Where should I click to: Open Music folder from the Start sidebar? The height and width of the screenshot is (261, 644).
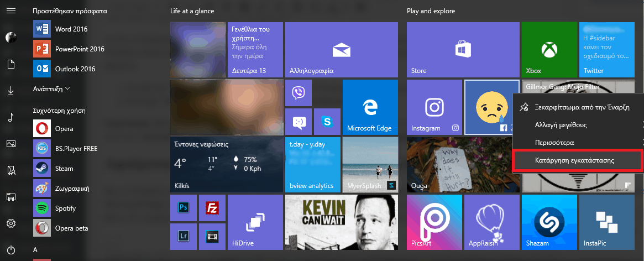click(x=11, y=118)
